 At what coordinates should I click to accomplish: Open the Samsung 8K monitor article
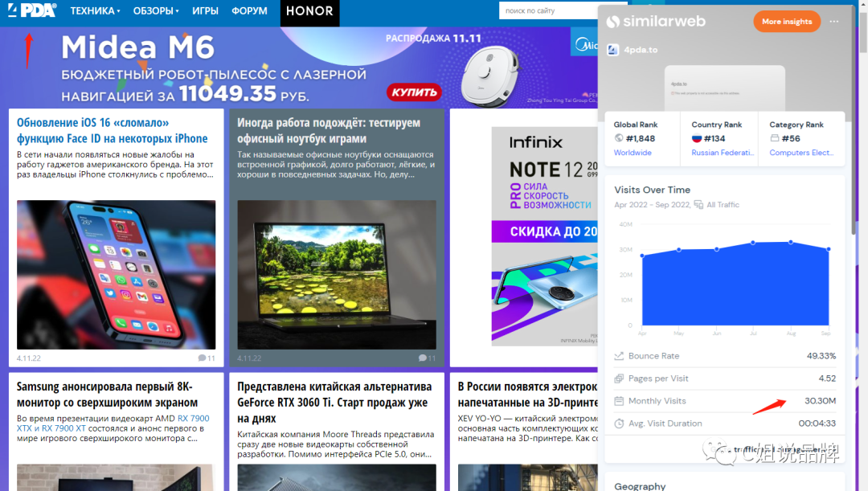[x=107, y=394]
